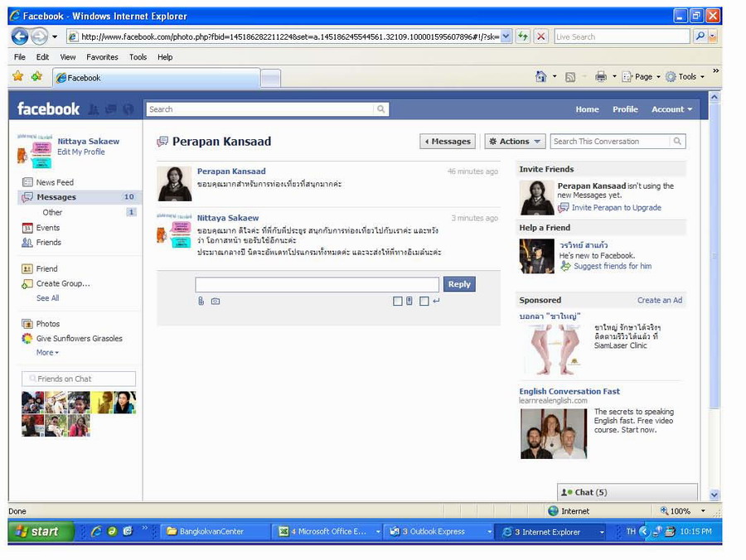
Task: Click the Facebook search magnifier icon
Action: tap(380, 109)
